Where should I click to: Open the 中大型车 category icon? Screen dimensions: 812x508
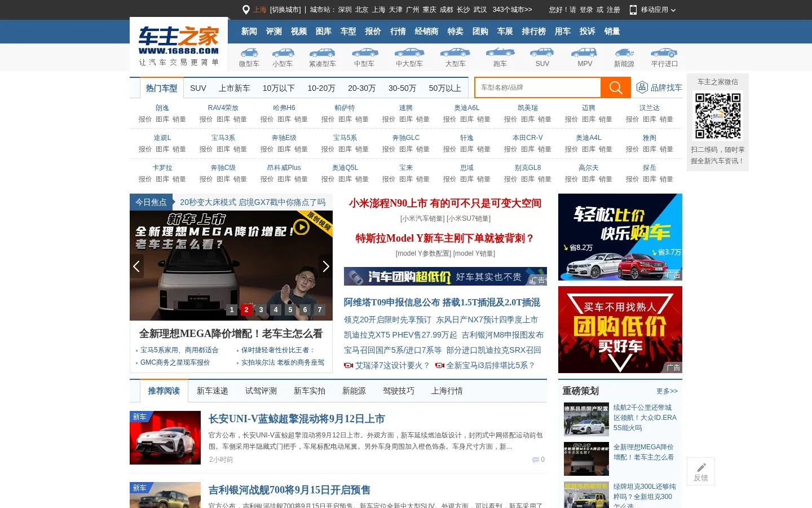409,52
